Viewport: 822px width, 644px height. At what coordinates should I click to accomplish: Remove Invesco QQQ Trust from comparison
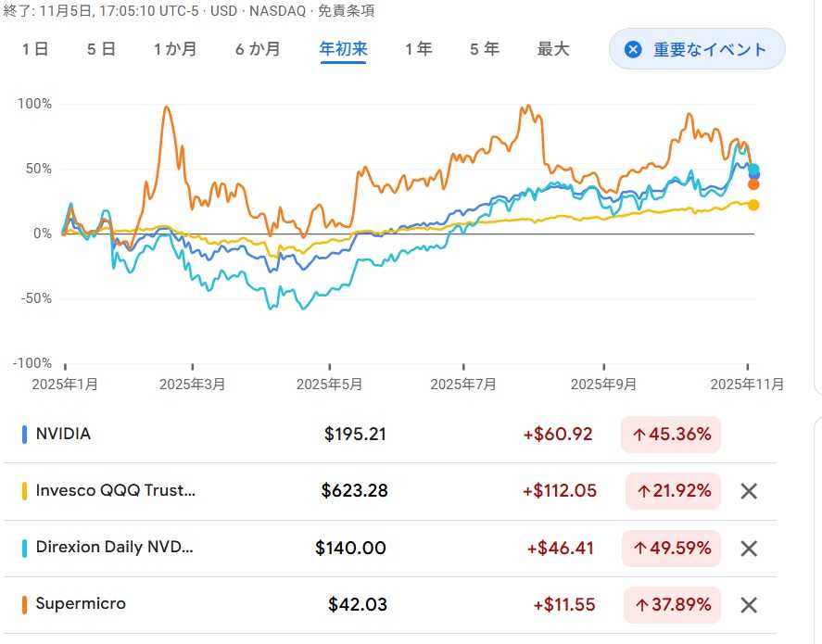[749, 491]
